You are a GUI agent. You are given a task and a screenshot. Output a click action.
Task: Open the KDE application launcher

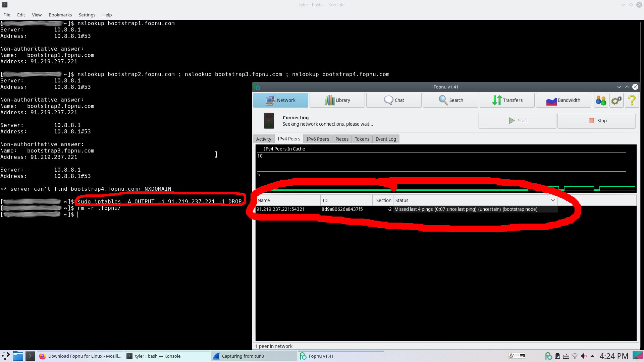(6, 356)
